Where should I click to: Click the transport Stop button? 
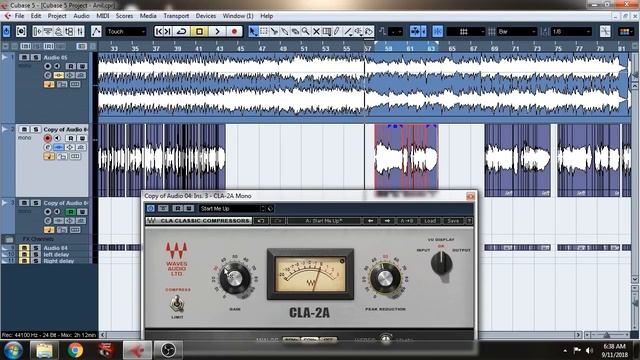199,31
